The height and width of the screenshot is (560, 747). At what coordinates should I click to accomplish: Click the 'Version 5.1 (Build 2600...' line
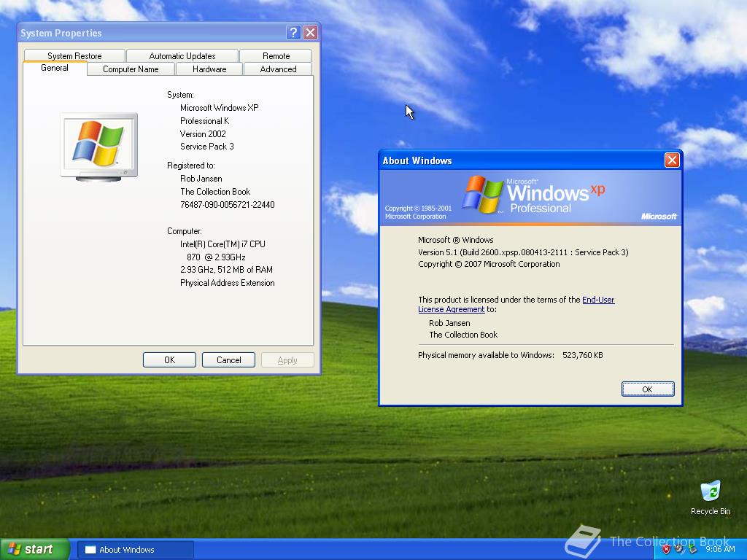click(x=523, y=252)
